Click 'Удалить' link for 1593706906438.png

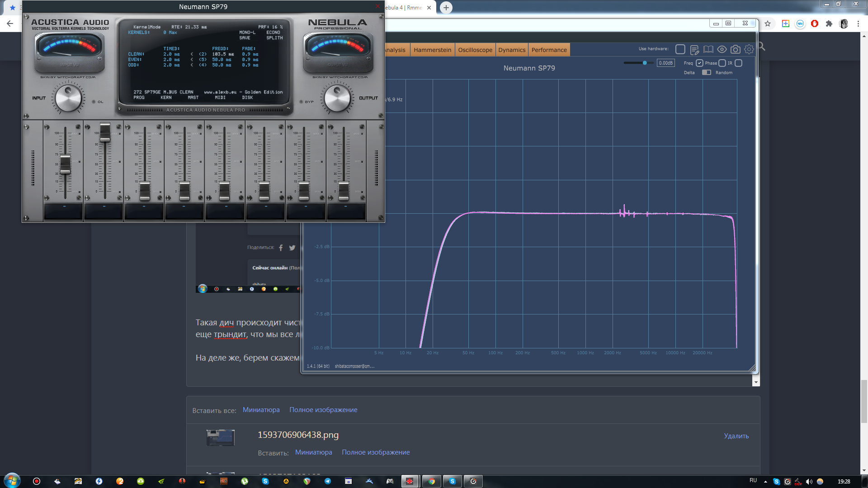tap(736, 436)
